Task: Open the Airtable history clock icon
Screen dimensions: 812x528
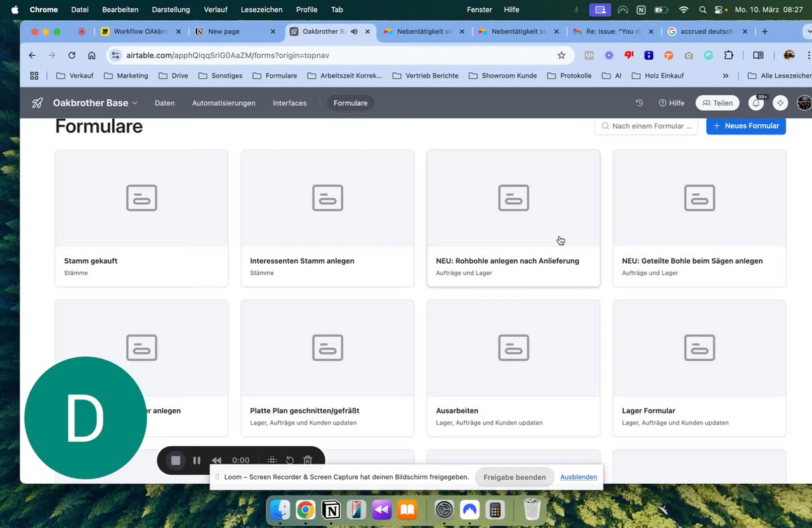Action: 639,103
